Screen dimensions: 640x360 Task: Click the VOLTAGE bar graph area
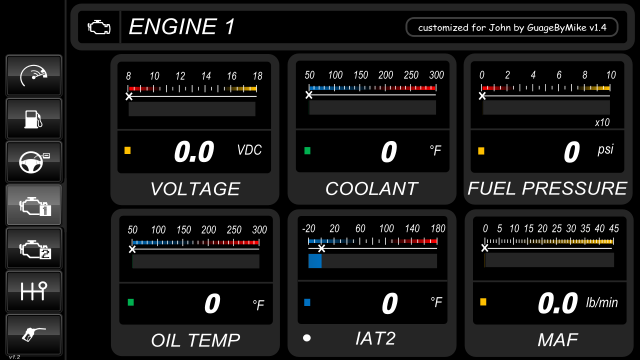192,109
